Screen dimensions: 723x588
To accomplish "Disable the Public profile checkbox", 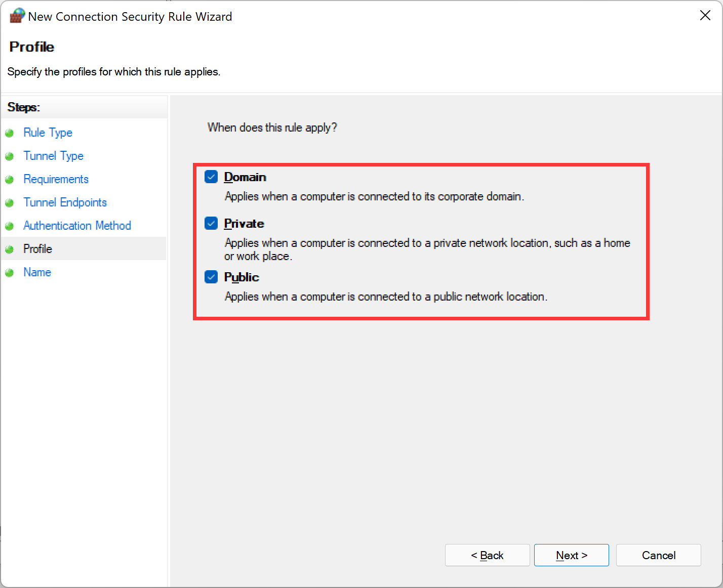I will tap(211, 277).
